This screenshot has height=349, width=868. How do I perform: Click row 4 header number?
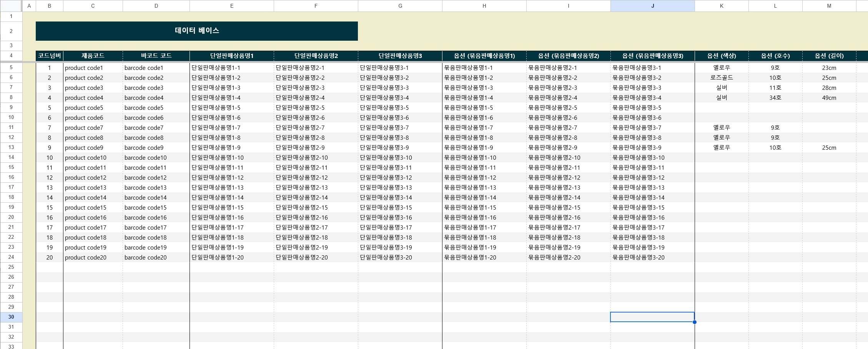click(11, 56)
